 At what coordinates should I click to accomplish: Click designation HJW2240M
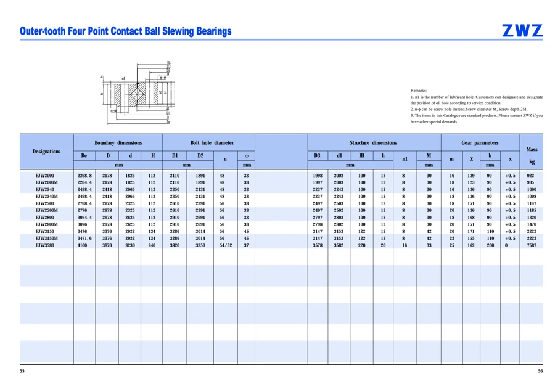click(47, 197)
